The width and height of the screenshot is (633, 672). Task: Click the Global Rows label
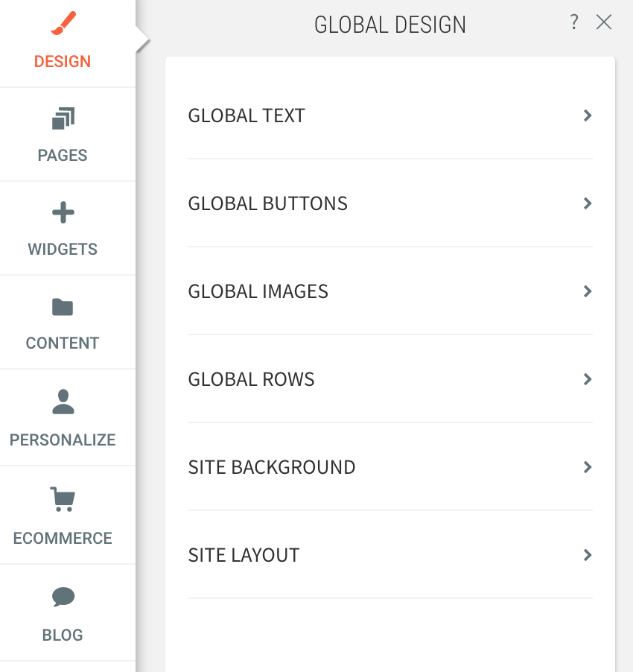pos(251,379)
